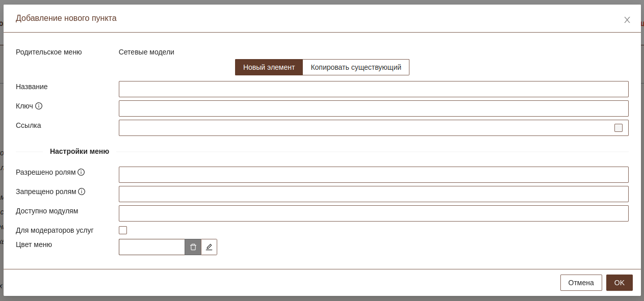Enable the Для модераторов услуг checkbox
Image resolution: width=644 pixels, height=301 pixels.
coord(123,230)
